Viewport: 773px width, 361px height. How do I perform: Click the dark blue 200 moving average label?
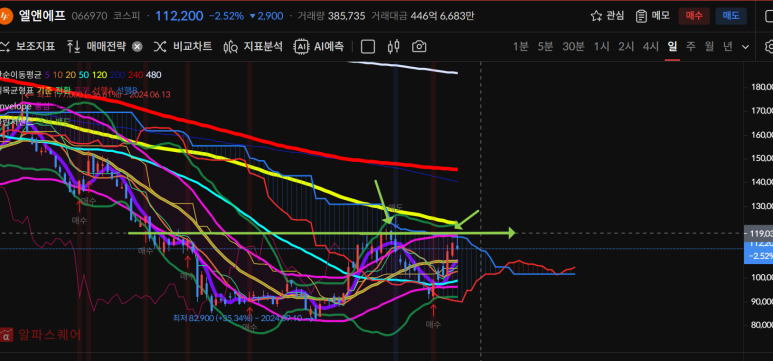click(x=117, y=75)
